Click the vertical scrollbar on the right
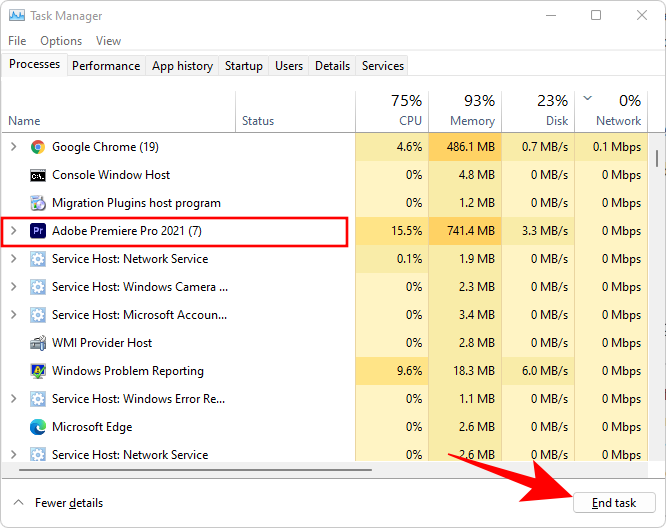Viewport: 666px width, 528px height. tap(657, 160)
